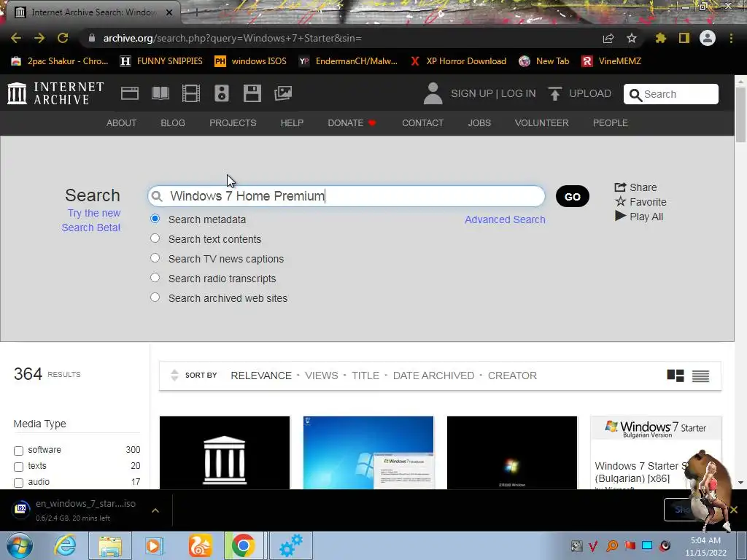Click the Play All triangle icon
Image resolution: width=747 pixels, height=560 pixels.
pyautogui.click(x=620, y=216)
